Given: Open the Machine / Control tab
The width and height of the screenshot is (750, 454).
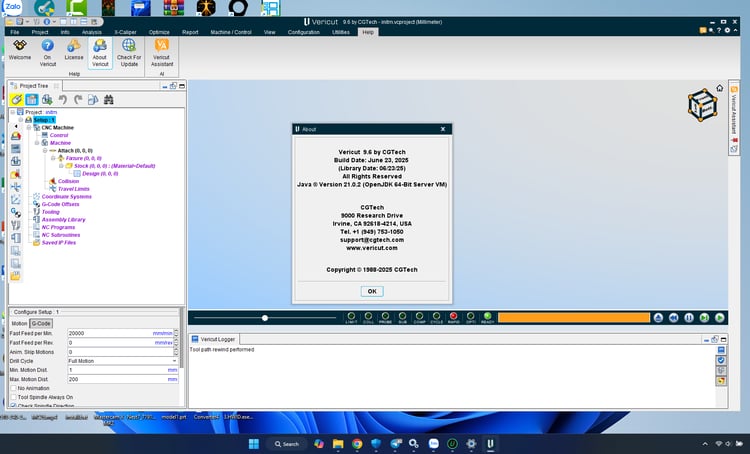Looking at the screenshot, I should pos(231,32).
